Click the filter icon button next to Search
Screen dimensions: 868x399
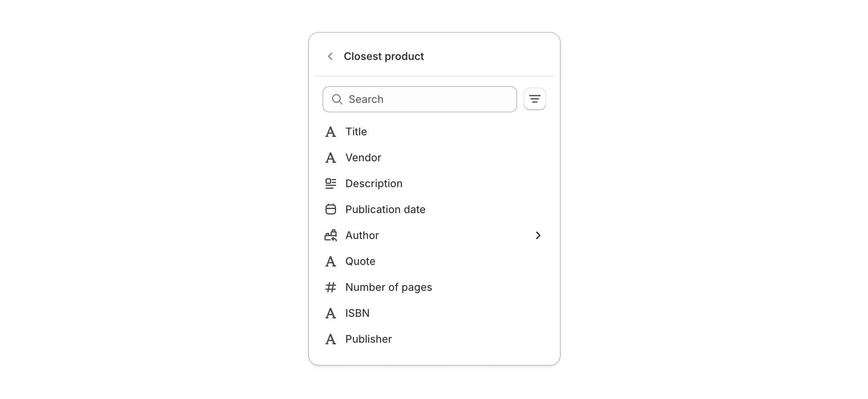pyautogui.click(x=534, y=99)
